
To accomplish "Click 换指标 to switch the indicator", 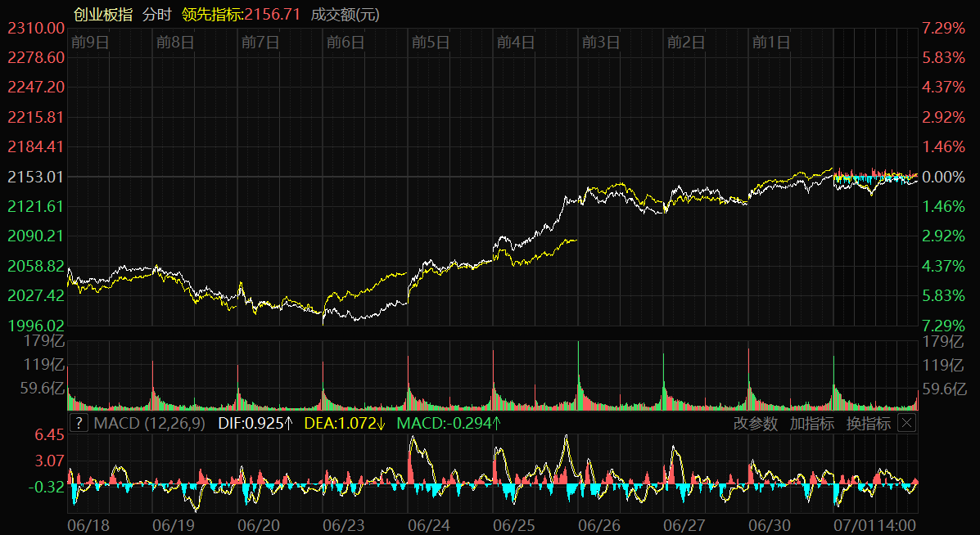I will [868, 423].
